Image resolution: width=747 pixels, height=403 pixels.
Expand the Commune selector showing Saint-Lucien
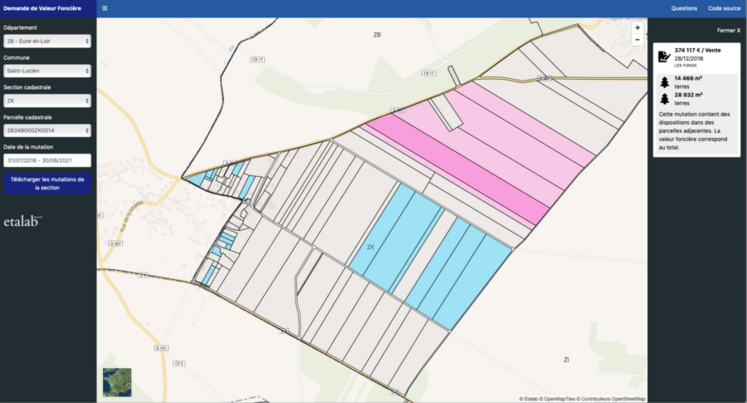click(48, 71)
